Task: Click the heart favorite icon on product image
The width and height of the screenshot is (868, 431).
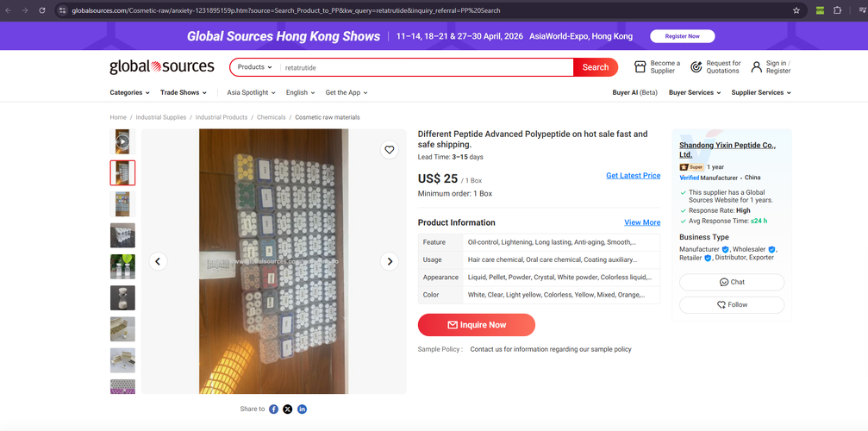Action: point(390,150)
